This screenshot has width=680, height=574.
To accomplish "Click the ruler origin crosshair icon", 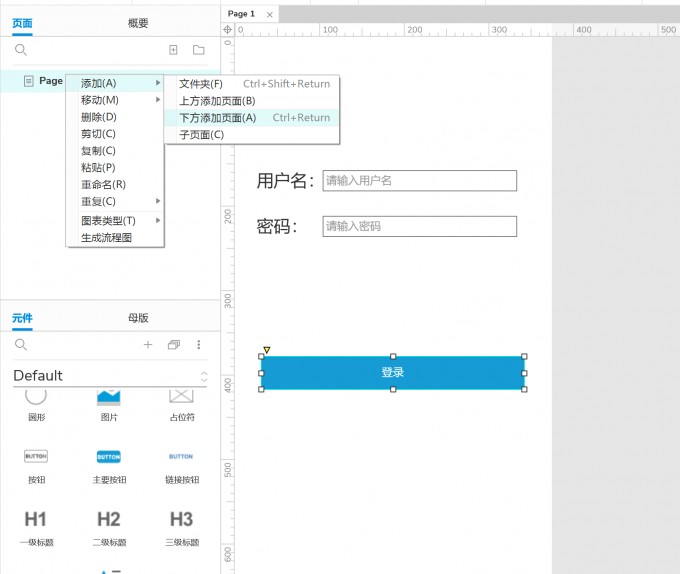I will click(227, 29).
